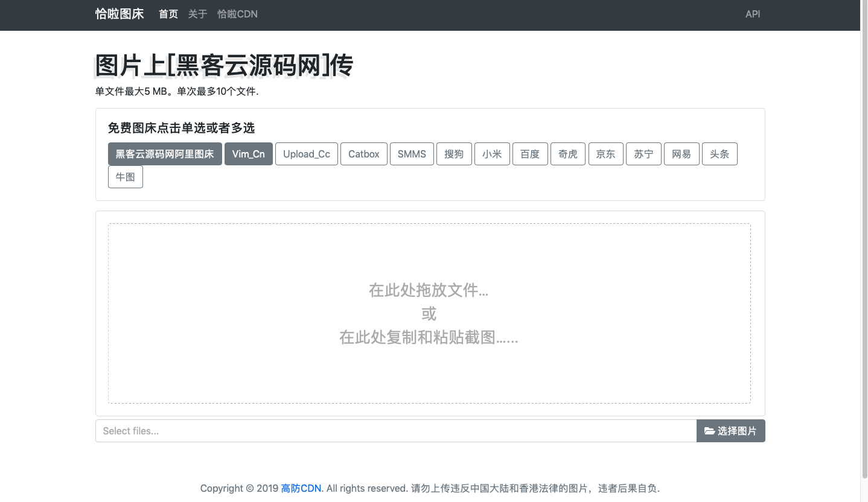Toggle the Vim_Cn image host selection
Viewport: 868px width, 502px height.
[248, 154]
